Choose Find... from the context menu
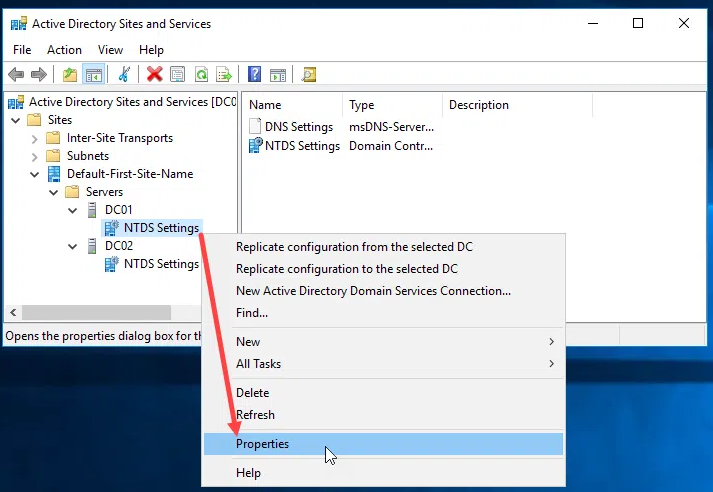The height and width of the screenshot is (492, 713). [x=383, y=313]
